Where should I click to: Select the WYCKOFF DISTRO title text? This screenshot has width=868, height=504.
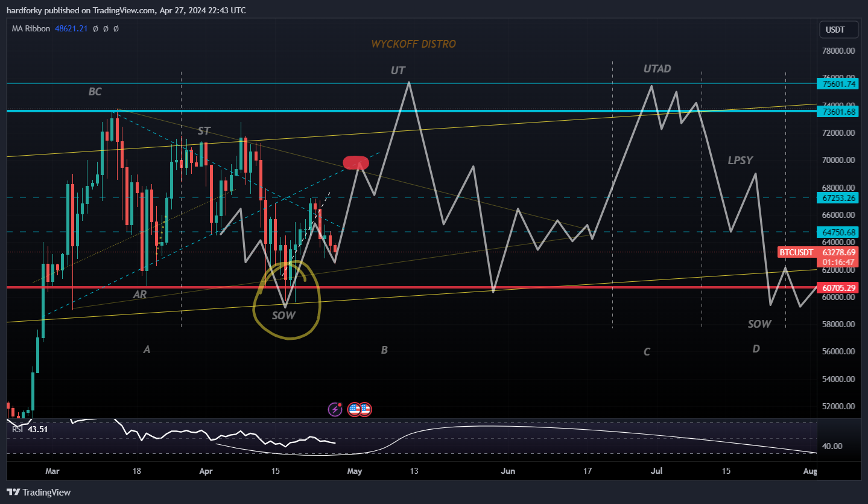(x=414, y=44)
